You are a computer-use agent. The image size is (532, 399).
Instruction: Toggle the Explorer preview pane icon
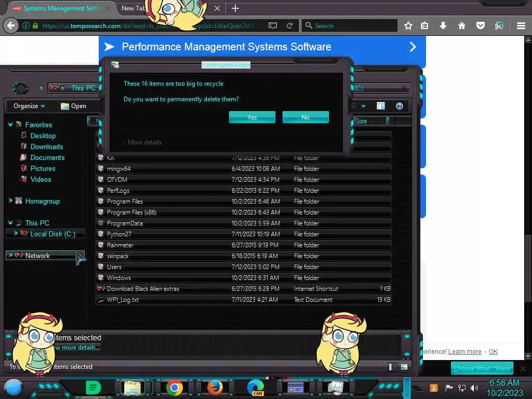point(381,106)
